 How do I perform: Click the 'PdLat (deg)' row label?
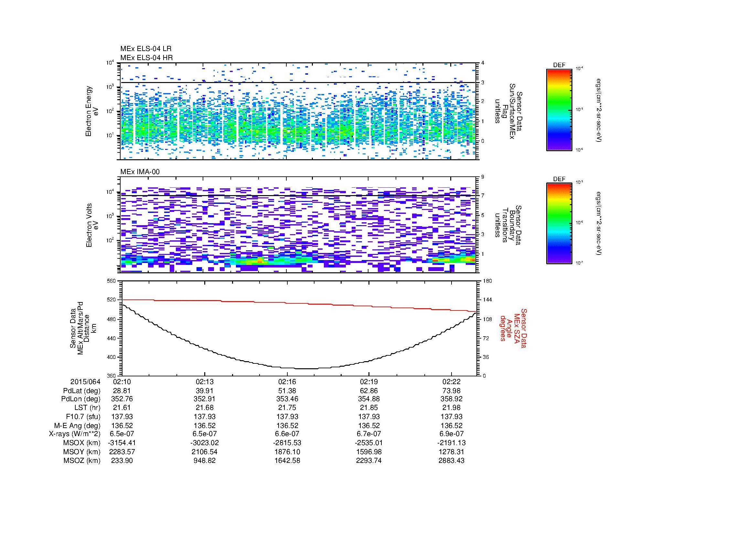point(82,391)
